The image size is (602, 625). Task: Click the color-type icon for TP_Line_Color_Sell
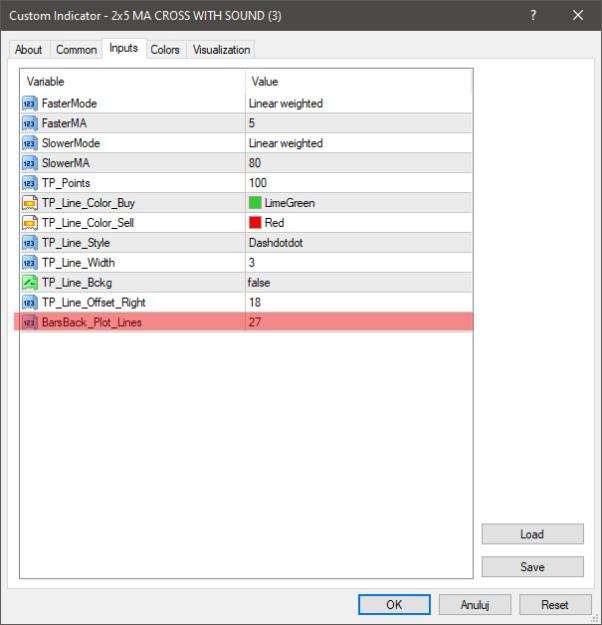click(30, 223)
